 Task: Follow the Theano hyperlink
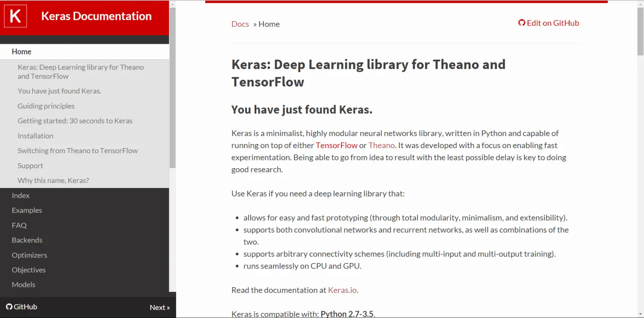(381, 145)
